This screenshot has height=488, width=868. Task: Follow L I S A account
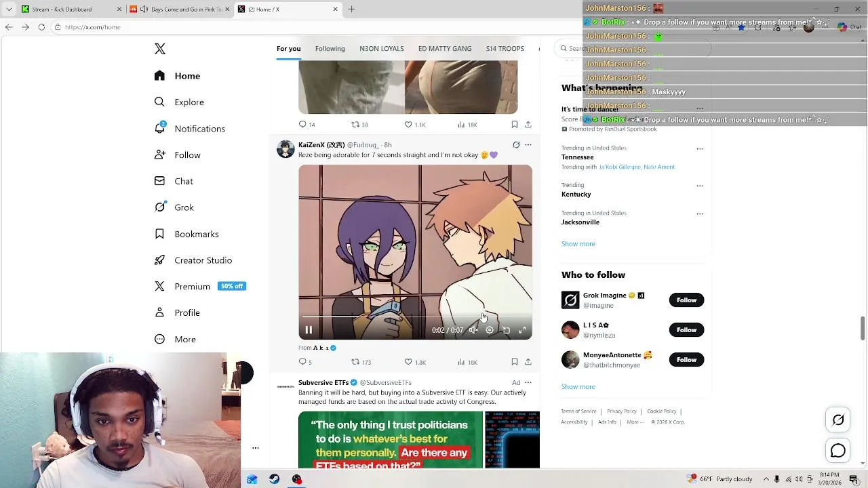686,330
